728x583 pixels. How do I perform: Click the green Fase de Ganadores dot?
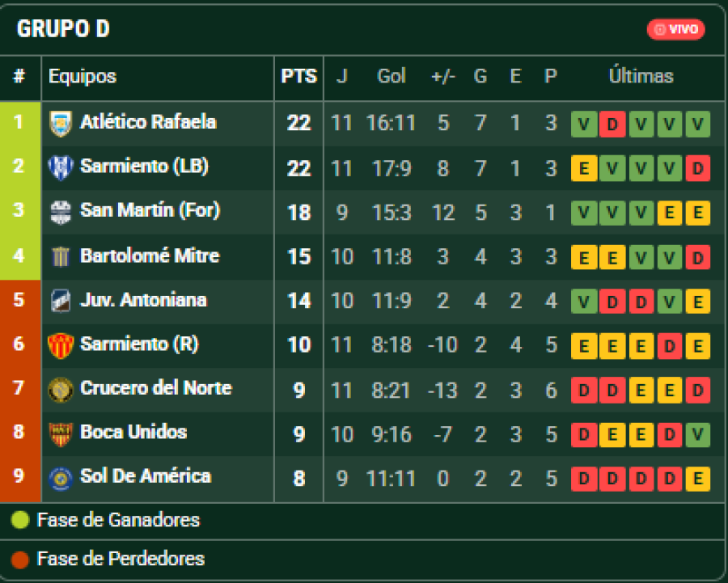pyautogui.click(x=20, y=521)
